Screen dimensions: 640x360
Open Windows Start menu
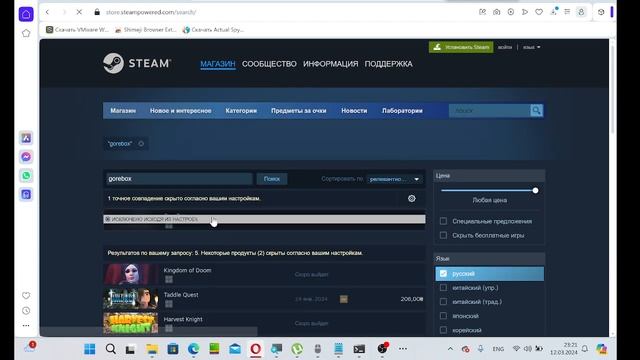pyautogui.click(x=89, y=349)
